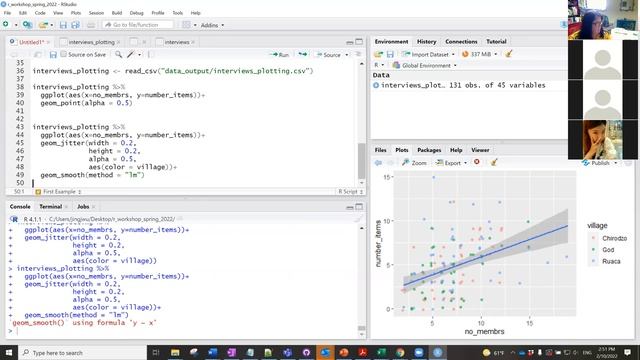640x360 pixels.
Task: Open the R Script file type selector
Action: click(350, 191)
